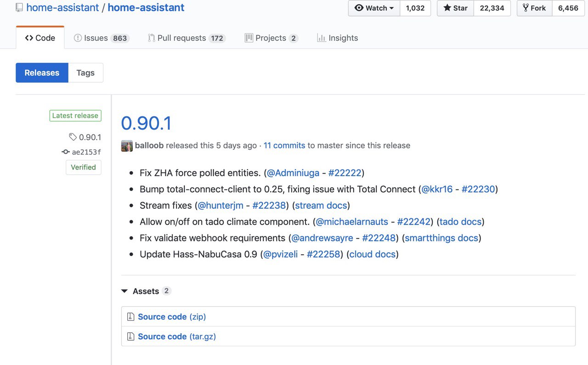Open @Adminiuga profile link
The height and width of the screenshot is (365, 588).
tap(293, 173)
